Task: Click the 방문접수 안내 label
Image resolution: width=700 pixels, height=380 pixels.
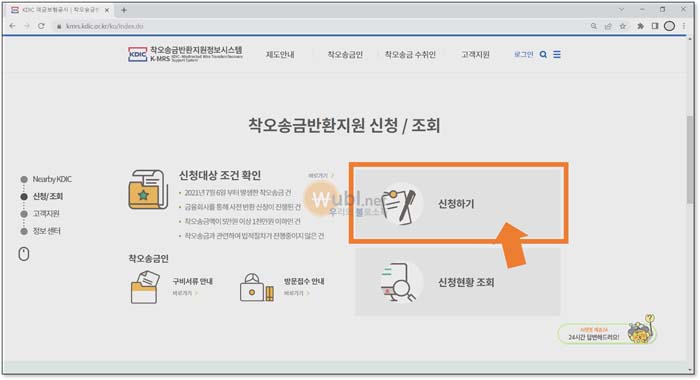Action: [x=304, y=281]
